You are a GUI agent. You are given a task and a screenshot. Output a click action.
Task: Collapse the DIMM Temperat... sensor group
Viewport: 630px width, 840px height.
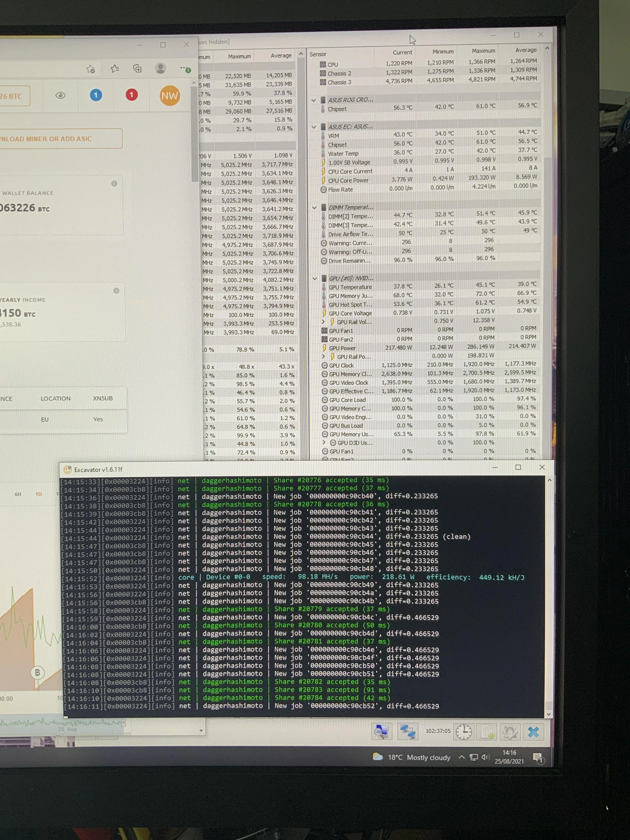pyautogui.click(x=314, y=207)
